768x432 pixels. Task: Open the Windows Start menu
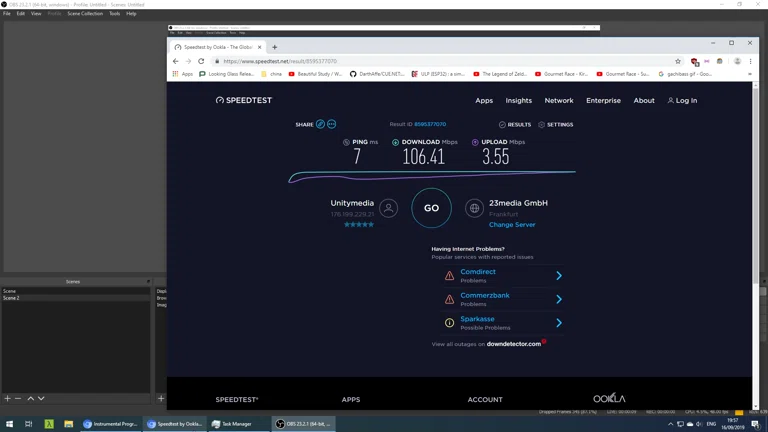click(9, 424)
